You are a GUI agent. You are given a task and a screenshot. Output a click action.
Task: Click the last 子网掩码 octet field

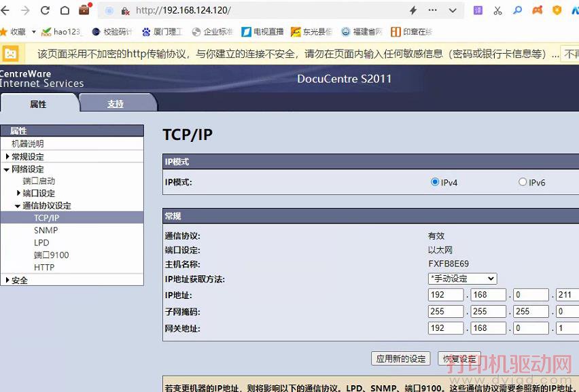click(567, 312)
